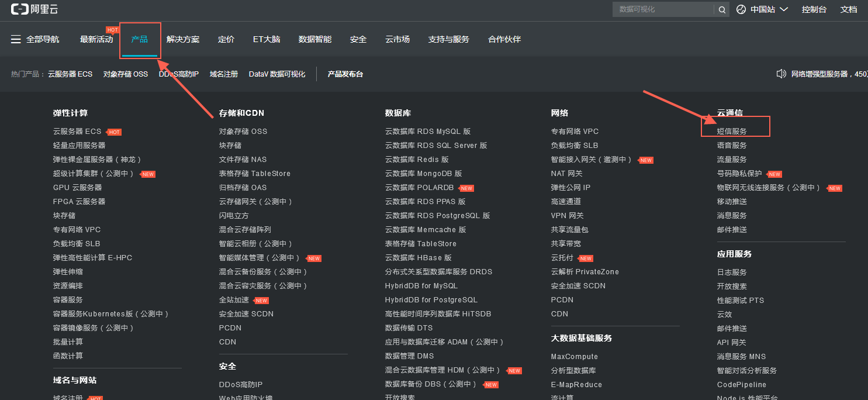Screen dimensions: 868x400
Task: Click 安全 in the top navigation
Action: tap(358, 39)
